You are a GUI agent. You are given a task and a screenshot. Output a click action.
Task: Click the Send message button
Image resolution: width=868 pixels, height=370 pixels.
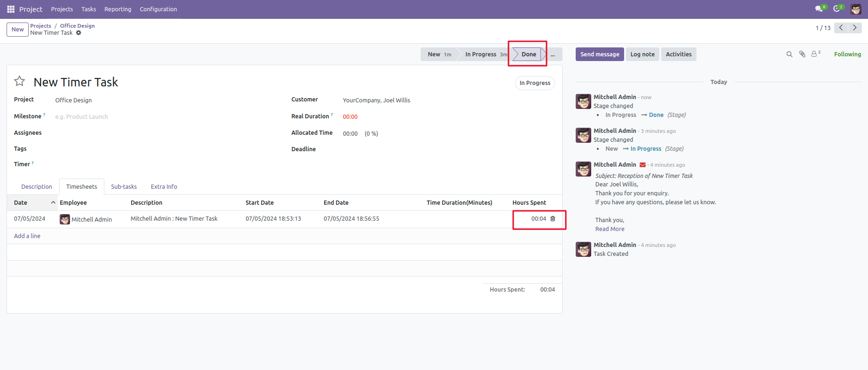point(600,54)
